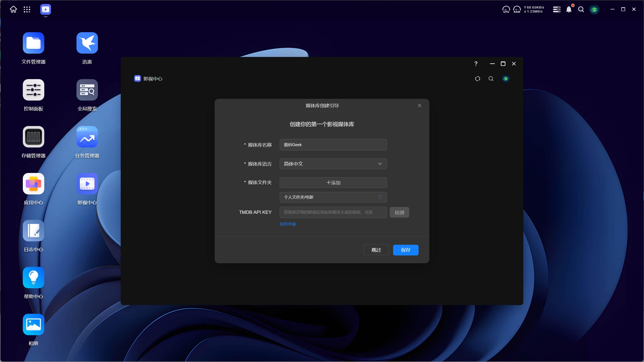This screenshot has height=362, width=644.
Task: Open 控制面板 from the desktop
Action: [x=34, y=90]
